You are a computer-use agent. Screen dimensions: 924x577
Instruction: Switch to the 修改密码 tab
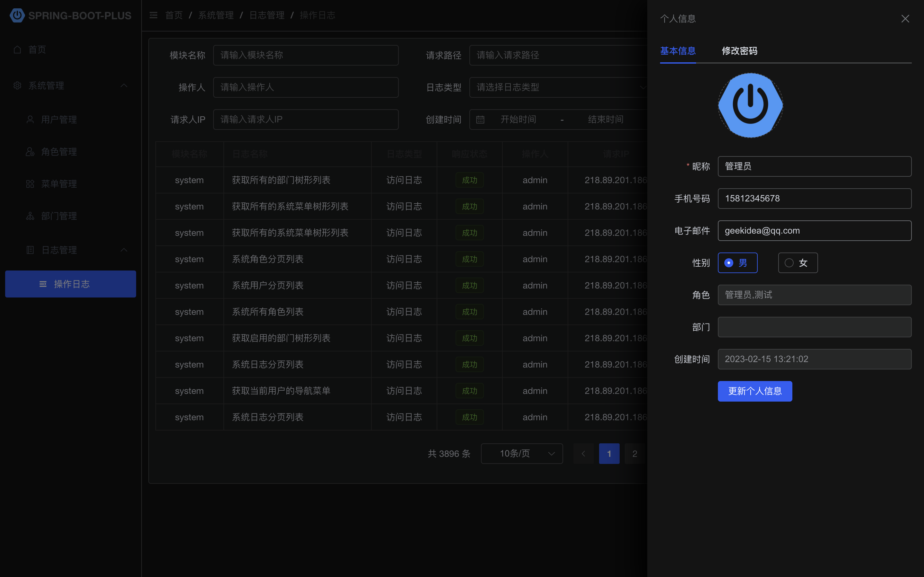coord(739,51)
